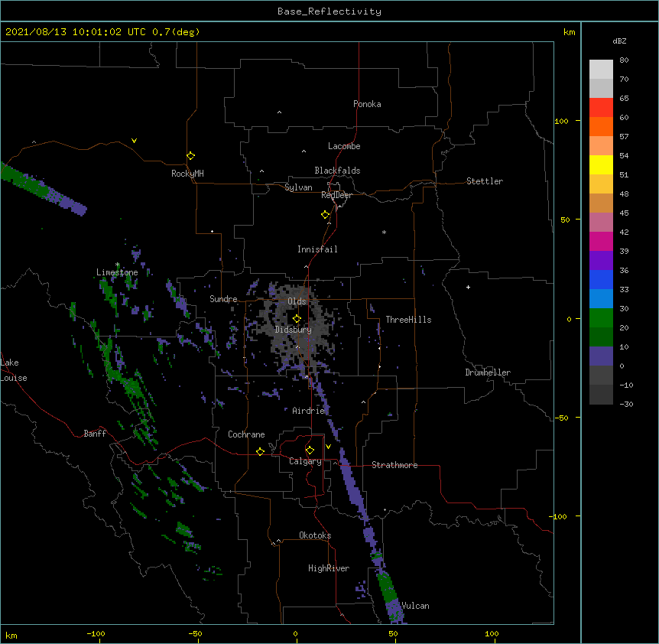The width and height of the screenshot is (659, 644).
Task: Click the HighRiver town label
Action: tap(329, 568)
